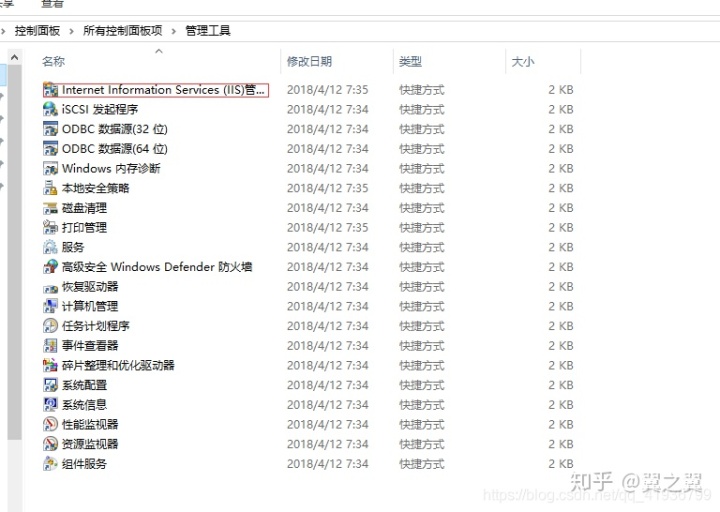
Task: Click the ODBC 数据源(64 位) icon
Action: tap(51, 149)
